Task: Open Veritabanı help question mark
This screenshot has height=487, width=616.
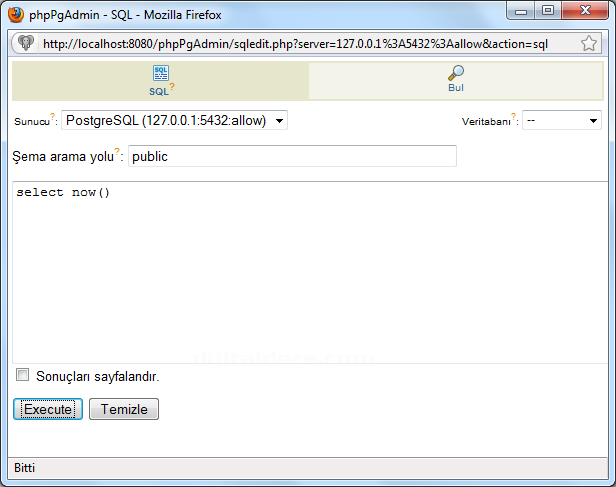Action: click(513, 116)
